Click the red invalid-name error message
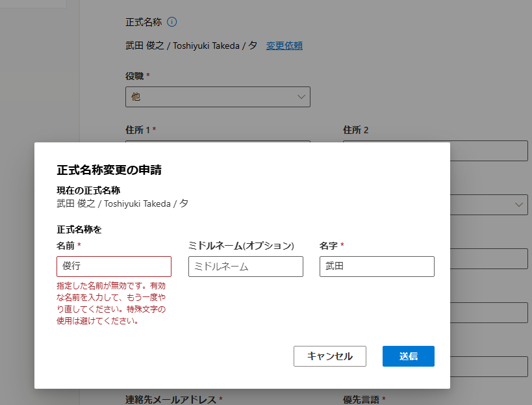Screen dimensions: 532x405 (x=111, y=303)
